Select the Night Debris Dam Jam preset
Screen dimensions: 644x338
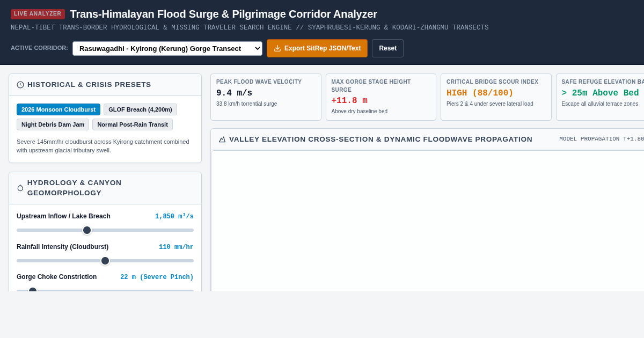pyautogui.click(x=53, y=124)
